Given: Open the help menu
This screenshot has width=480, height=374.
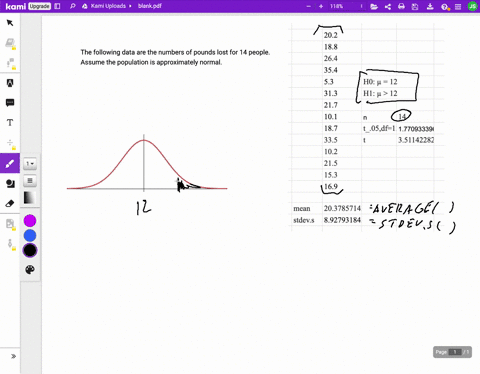Looking at the screenshot, I should pos(445,7).
